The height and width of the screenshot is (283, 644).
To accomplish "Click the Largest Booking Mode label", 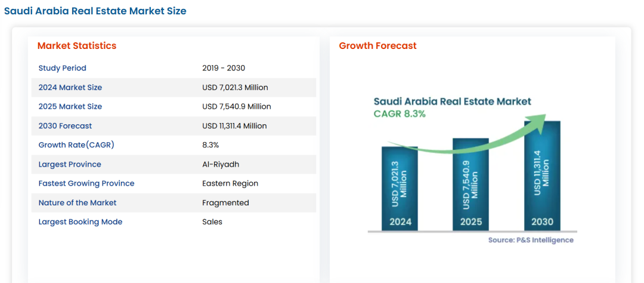I will point(80,222).
